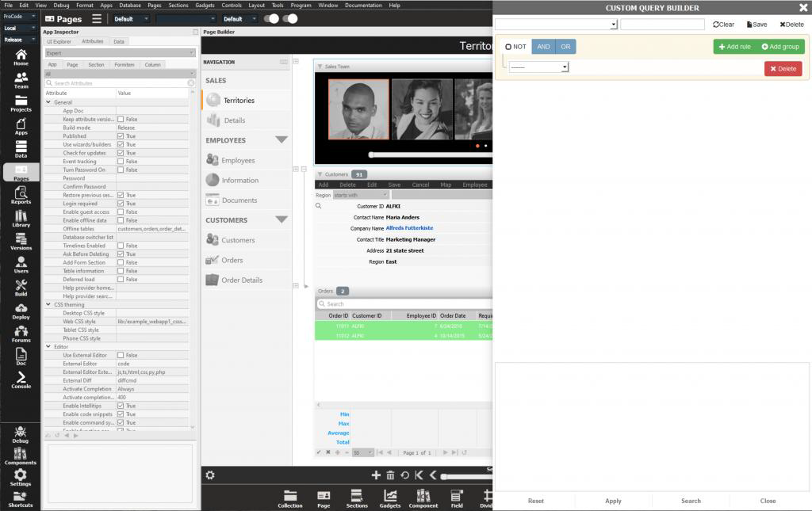Click the Search Attributes input field
The image size is (812, 511).
coord(117,83)
